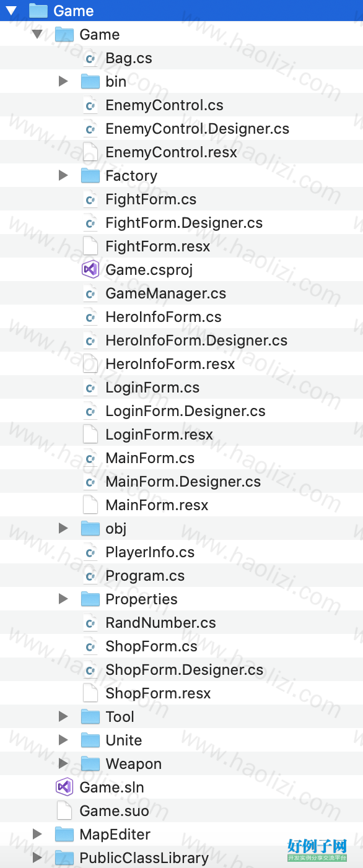The image size is (363, 868).
Task: Click the GameManager.cs file icon
Action: [x=90, y=293]
